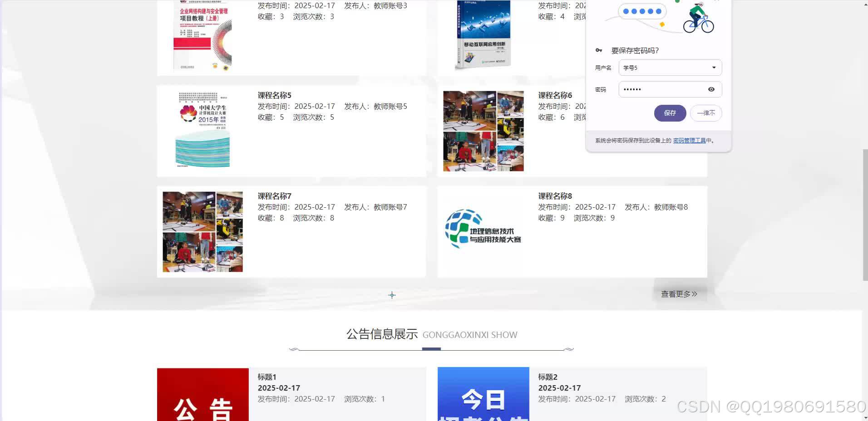Click the 保存 button to save password
The height and width of the screenshot is (421, 868).
point(670,113)
